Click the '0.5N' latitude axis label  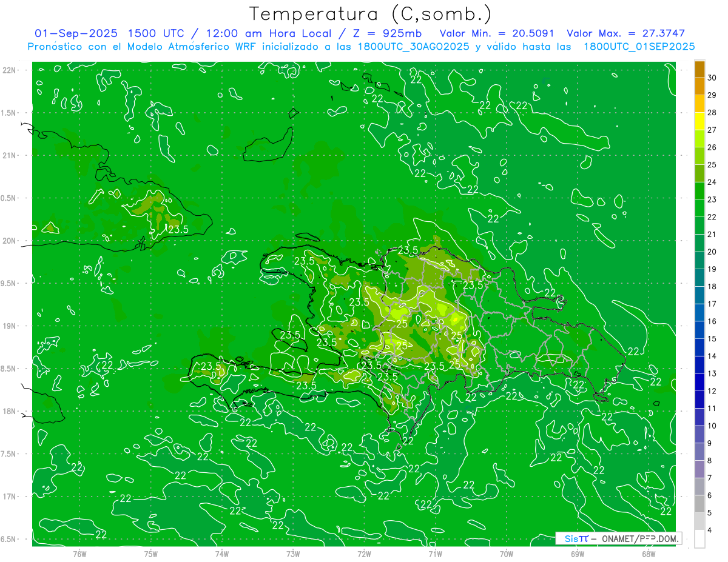tap(9, 198)
